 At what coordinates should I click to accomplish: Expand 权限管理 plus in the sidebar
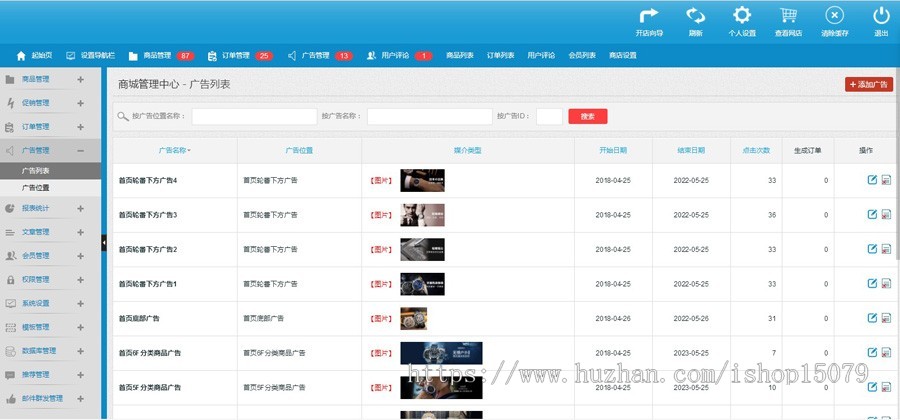coord(80,280)
